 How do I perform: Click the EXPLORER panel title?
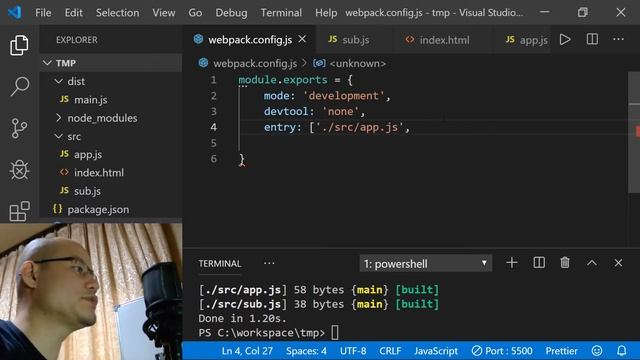click(x=77, y=40)
